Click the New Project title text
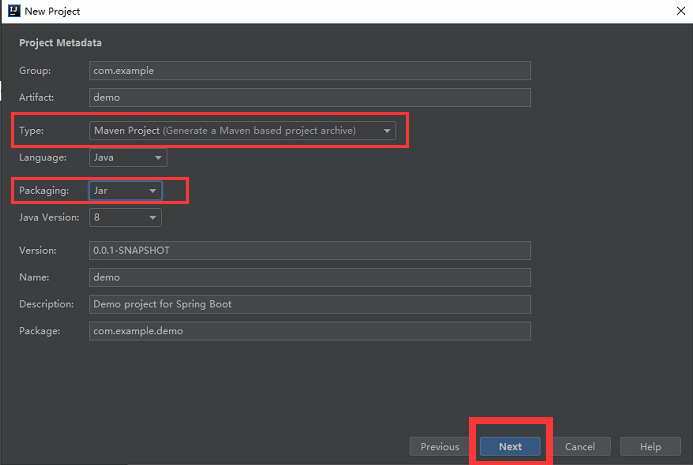693x465 pixels. [52, 11]
